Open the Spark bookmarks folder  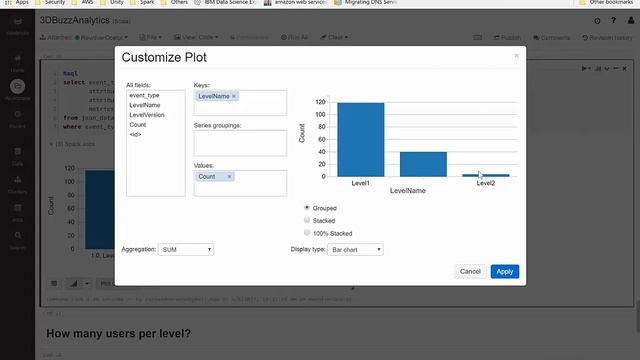coord(142,2)
